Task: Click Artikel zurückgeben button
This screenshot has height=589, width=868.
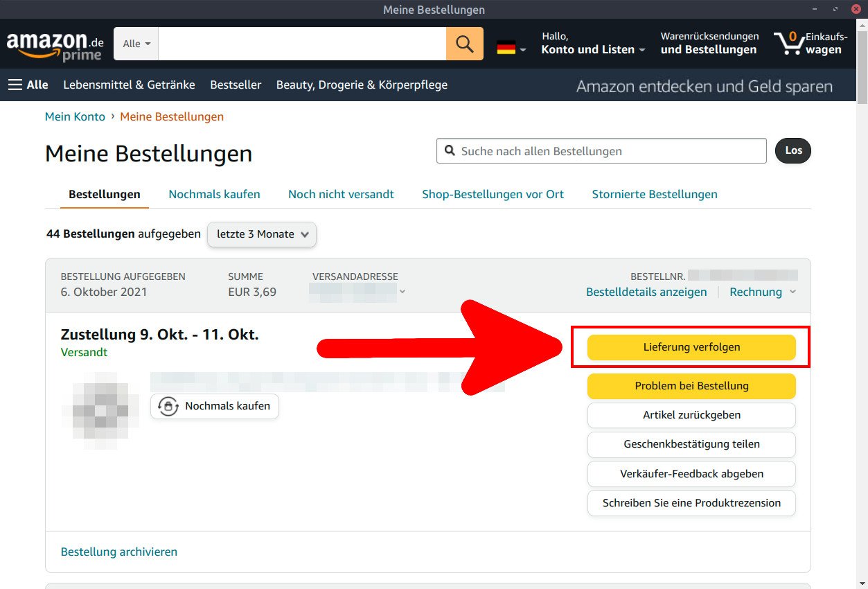Action: click(x=691, y=415)
